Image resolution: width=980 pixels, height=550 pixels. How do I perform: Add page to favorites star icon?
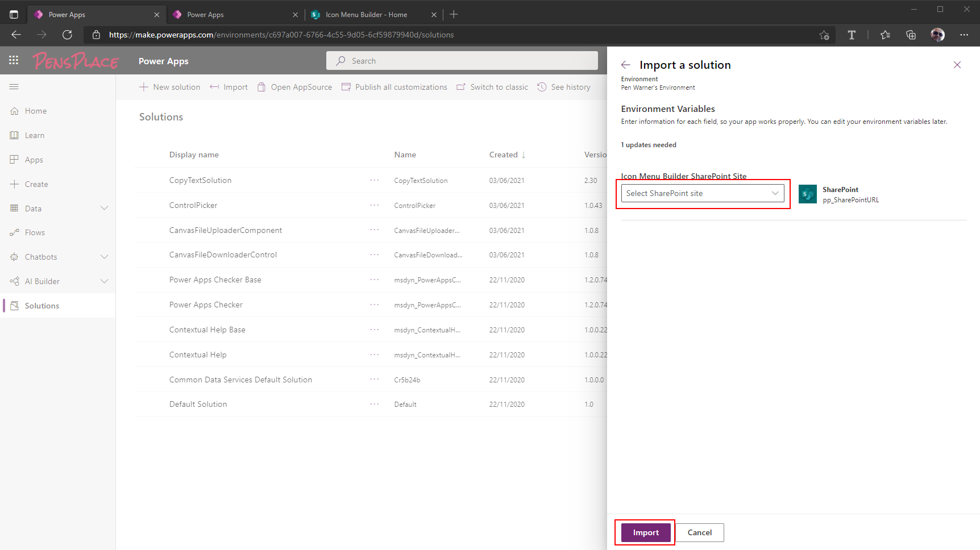(824, 35)
